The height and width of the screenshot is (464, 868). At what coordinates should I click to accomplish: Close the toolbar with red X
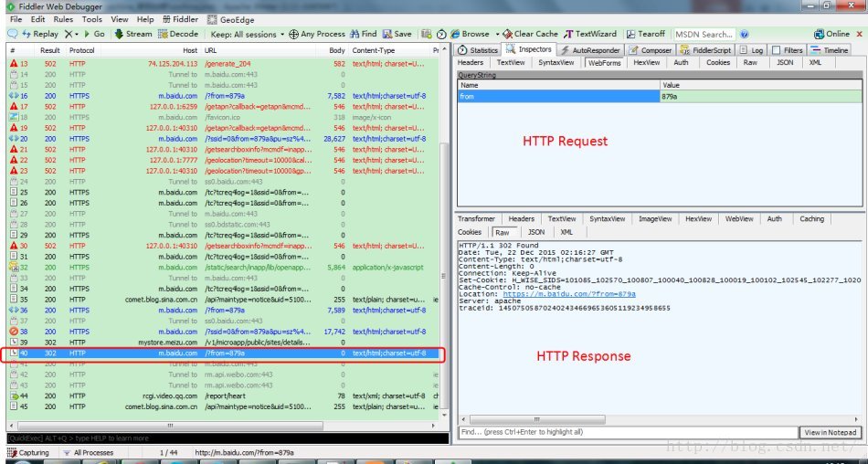(x=858, y=34)
